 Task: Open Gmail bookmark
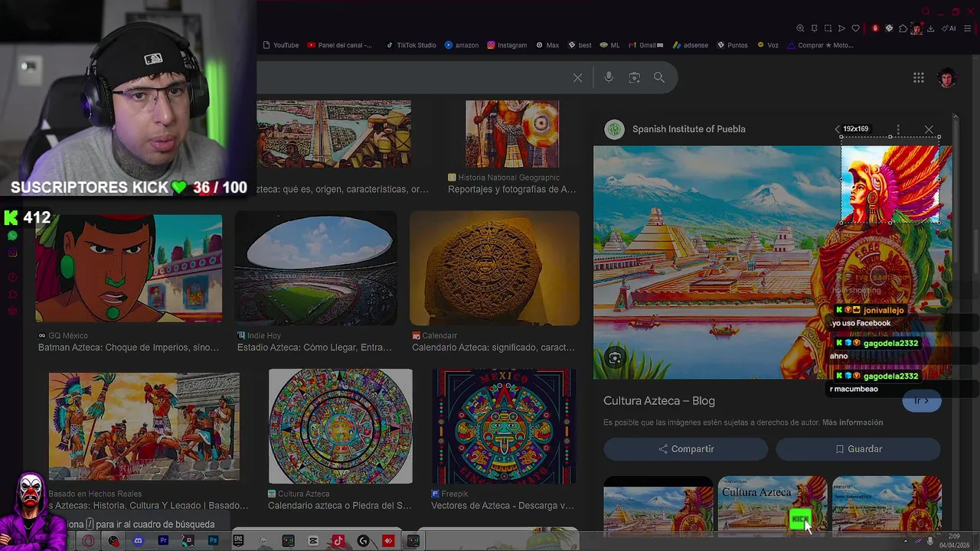646,45
